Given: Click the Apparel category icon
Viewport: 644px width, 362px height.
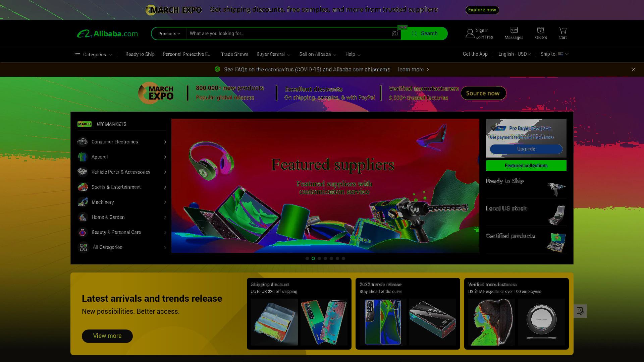Looking at the screenshot, I should [x=83, y=157].
